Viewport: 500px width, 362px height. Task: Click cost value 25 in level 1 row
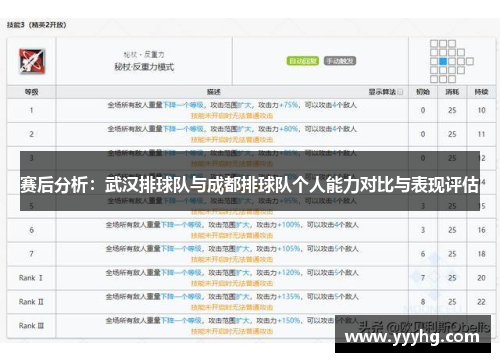pyautogui.click(x=452, y=110)
